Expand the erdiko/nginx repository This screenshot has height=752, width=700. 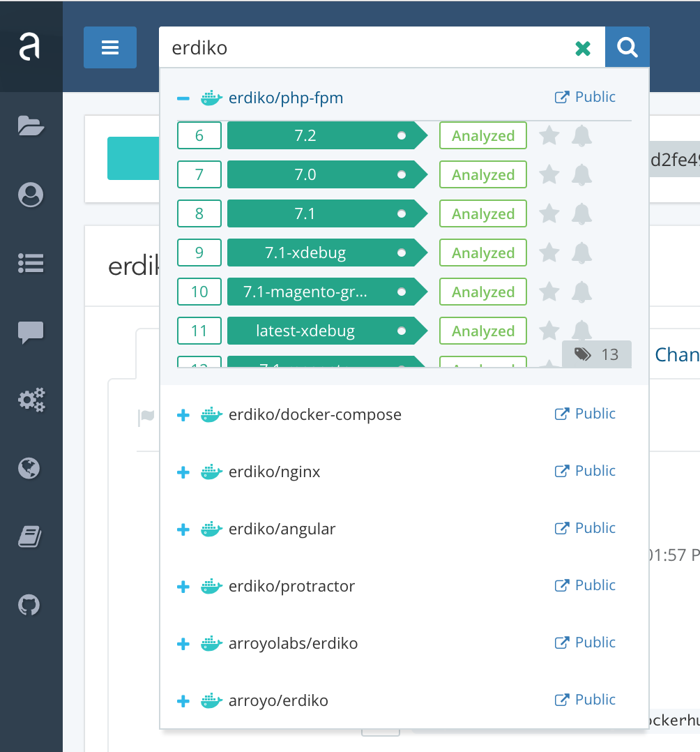[x=183, y=472]
